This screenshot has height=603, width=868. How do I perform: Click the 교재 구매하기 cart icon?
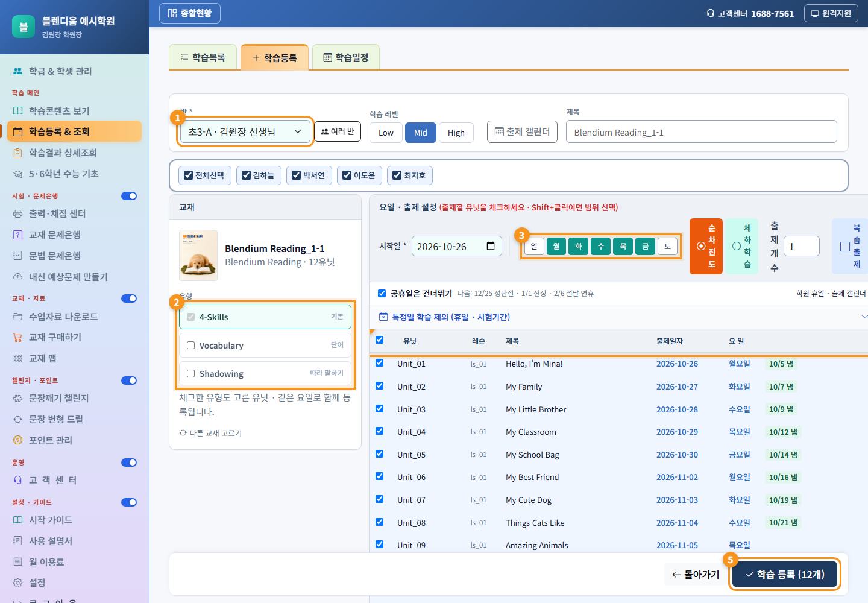[18, 337]
